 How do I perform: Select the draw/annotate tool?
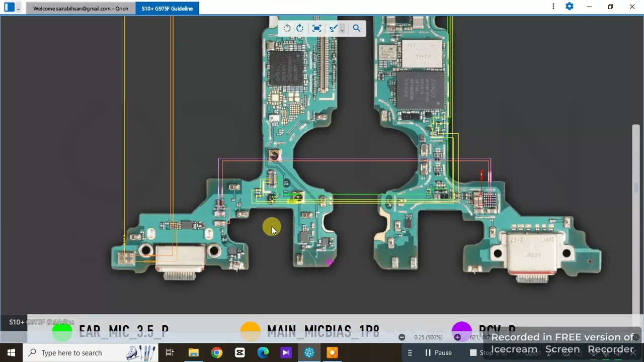(x=333, y=29)
